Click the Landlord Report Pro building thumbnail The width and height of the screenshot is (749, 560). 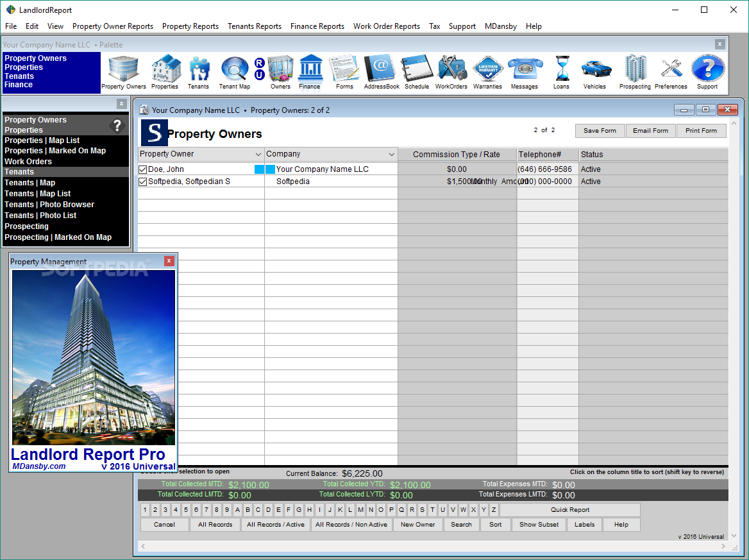click(94, 357)
